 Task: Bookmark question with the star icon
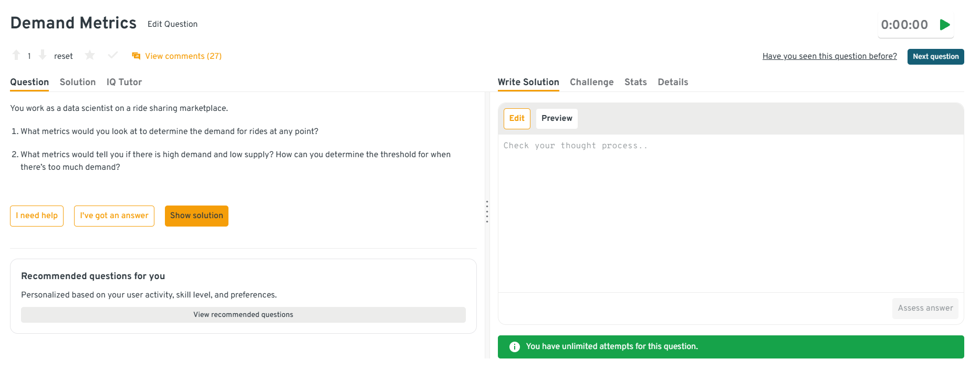coord(90,55)
